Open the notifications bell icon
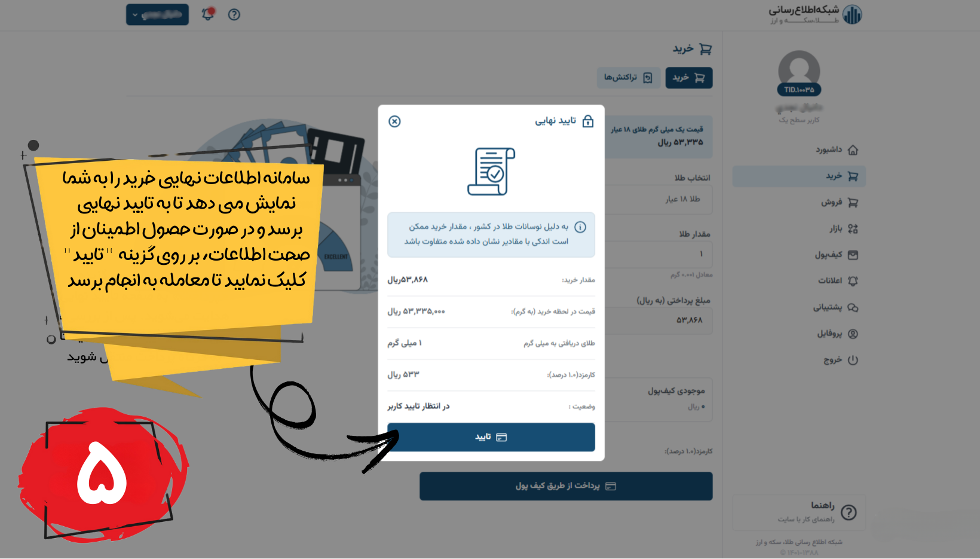Screen dimensions: 980x559 208,14
